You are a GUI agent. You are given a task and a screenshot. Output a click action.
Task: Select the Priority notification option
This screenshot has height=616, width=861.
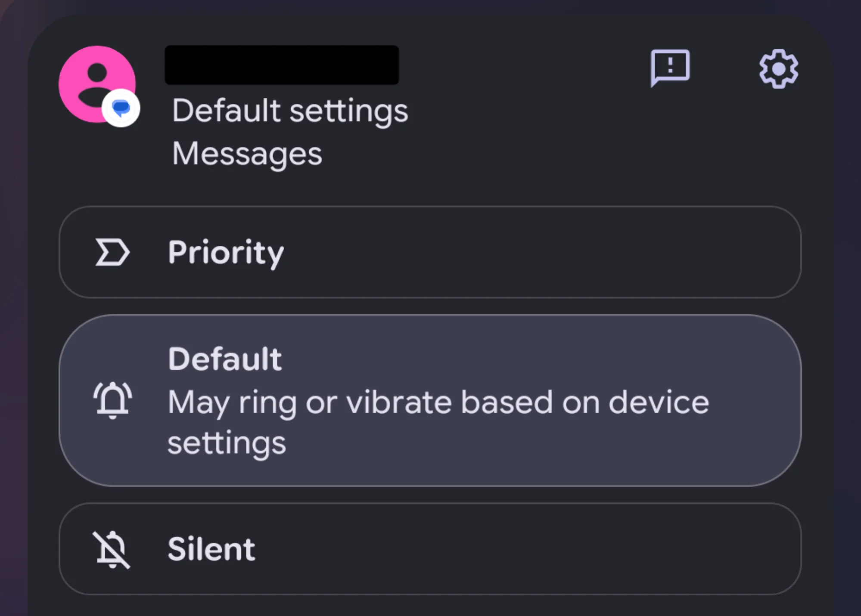click(430, 252)
